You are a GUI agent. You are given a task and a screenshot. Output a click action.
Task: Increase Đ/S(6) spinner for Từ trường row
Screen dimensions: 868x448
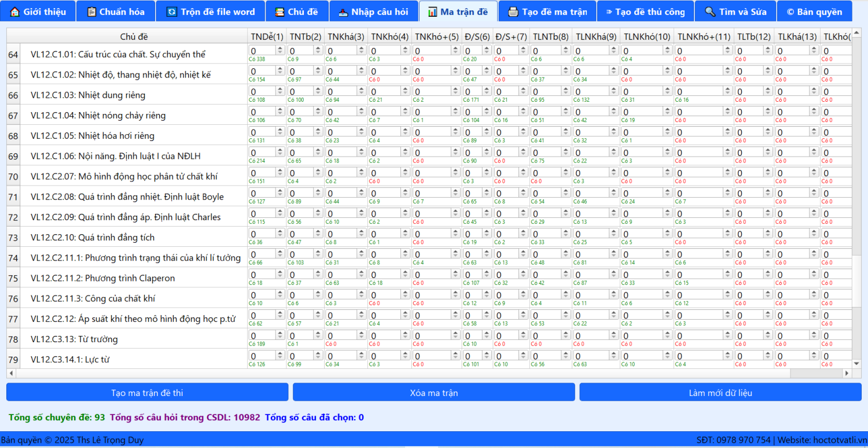486,334
